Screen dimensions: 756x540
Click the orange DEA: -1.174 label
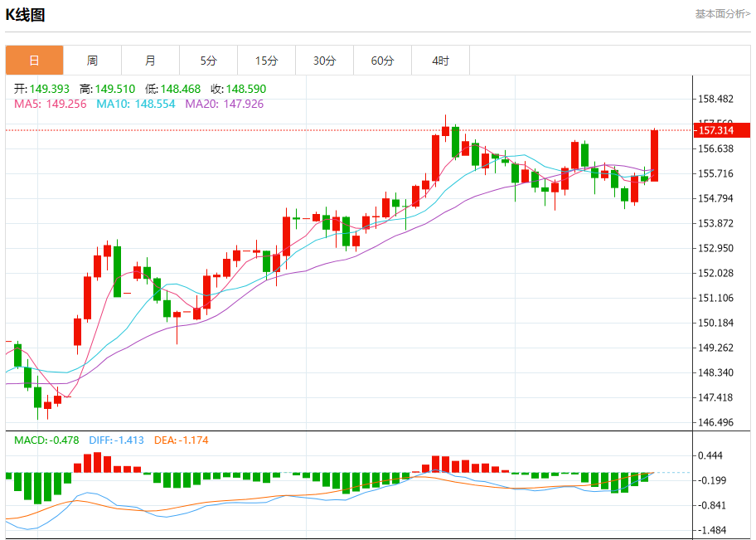(184, 440)
